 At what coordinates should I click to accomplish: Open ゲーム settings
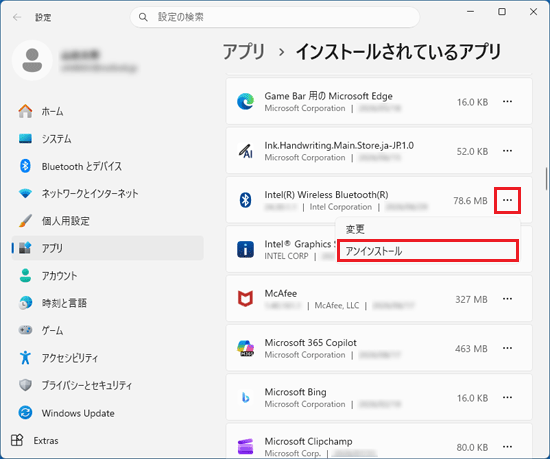tap(107, 330)
